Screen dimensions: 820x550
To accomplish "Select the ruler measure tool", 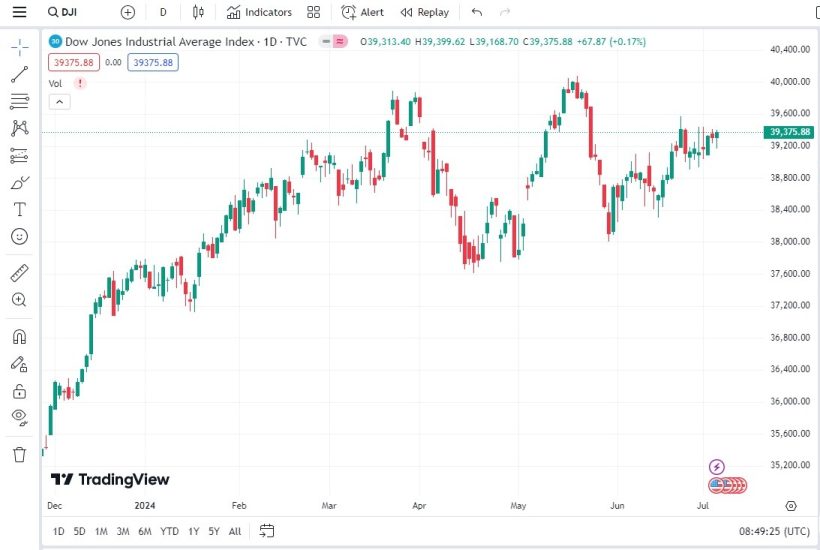I will 19,273.
